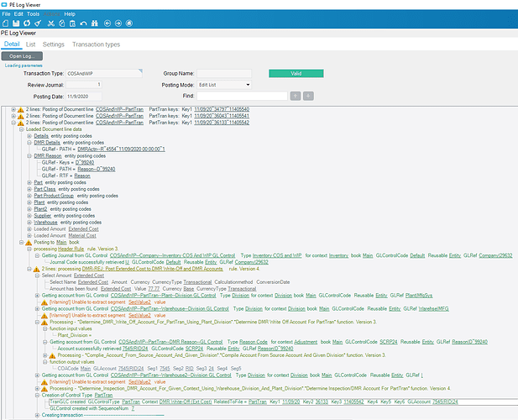Screen dimensions: 518x420
Task: Open the Extended Cost loaded amount link
Action: 84,229
